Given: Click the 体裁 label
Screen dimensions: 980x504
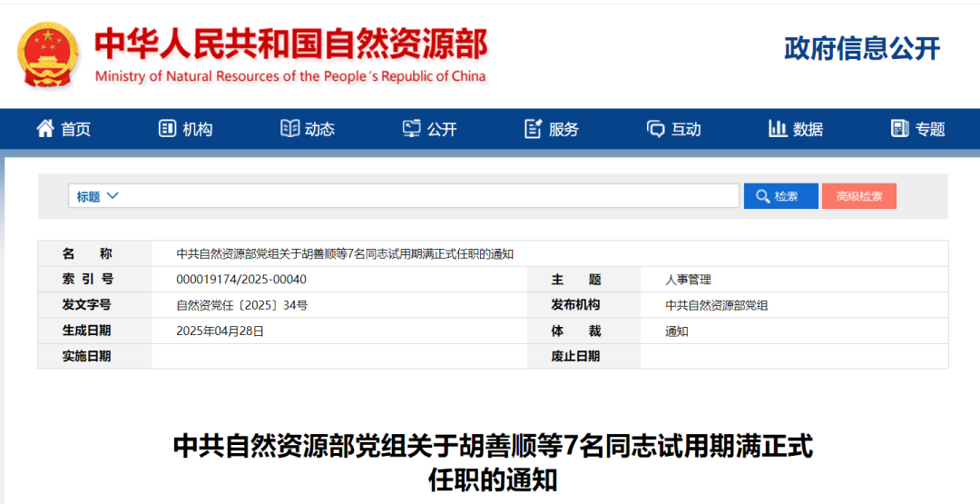Looking at the screenshot, I should pyautogui.click(x=575, y=331).
